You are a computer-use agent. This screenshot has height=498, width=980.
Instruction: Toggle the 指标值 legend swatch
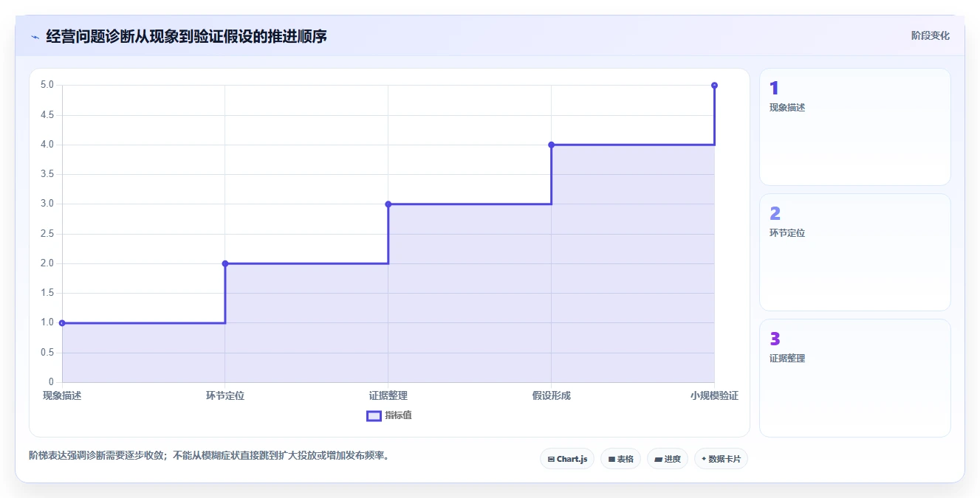pos(374,415)
